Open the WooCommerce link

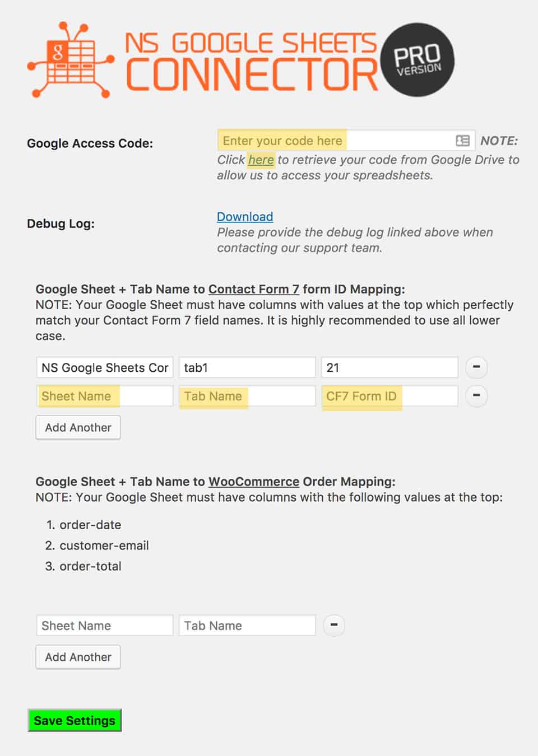coord(254,482)
